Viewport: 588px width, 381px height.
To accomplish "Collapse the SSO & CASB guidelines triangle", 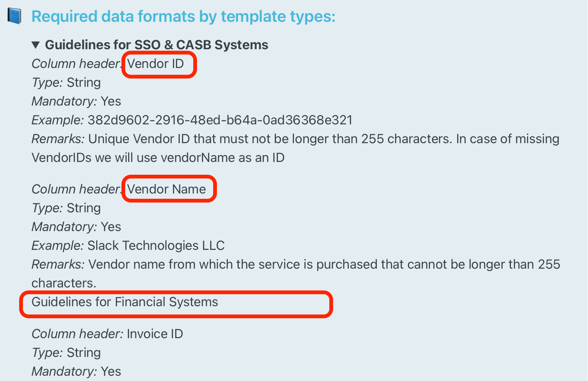I will click(x=36, y=45).
